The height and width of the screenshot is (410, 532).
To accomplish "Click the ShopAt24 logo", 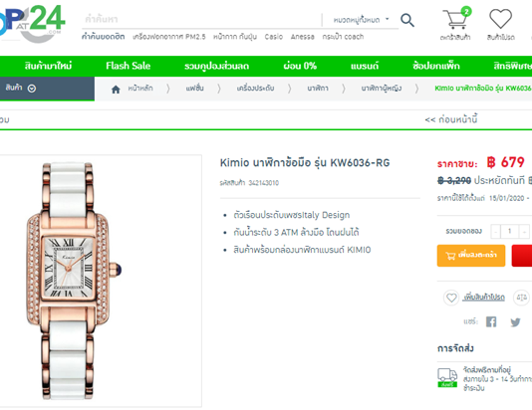I will (31, 23).
